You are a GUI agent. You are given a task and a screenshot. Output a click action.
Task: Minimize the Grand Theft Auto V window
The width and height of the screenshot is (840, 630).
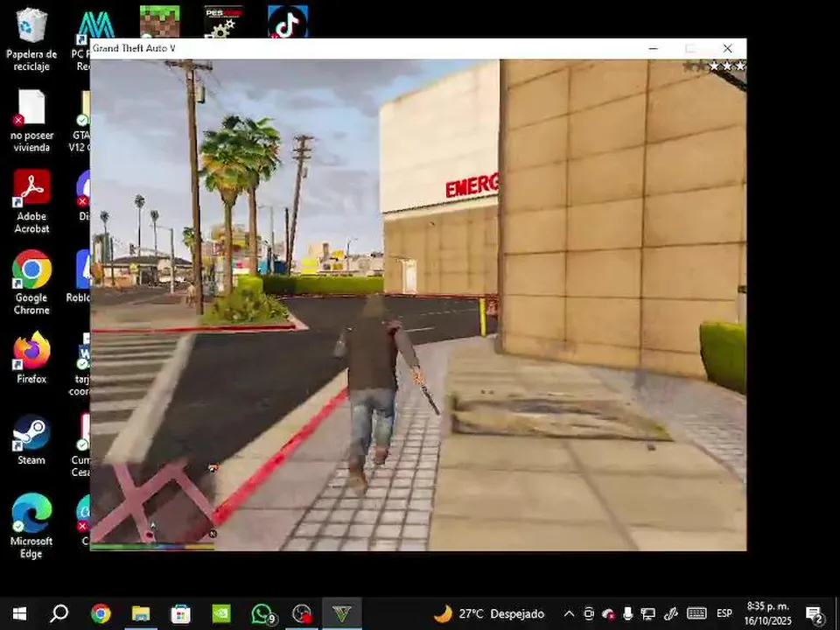[653, 48]
